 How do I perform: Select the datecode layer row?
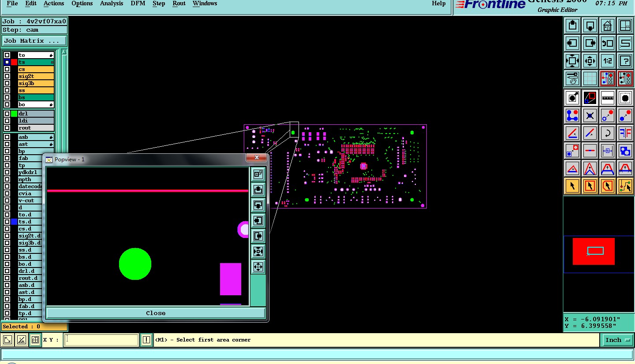31,186
